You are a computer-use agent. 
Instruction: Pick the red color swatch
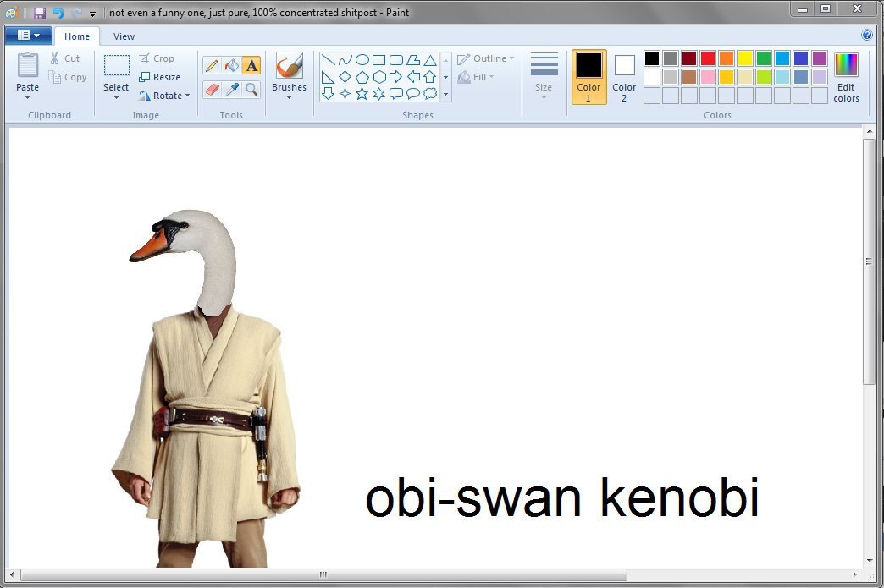click(708, 58)
